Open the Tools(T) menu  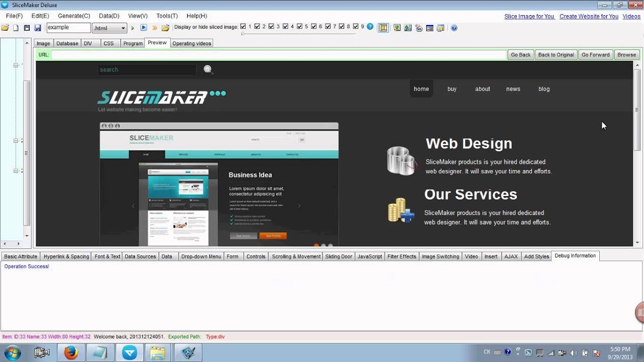coord(167,16)
